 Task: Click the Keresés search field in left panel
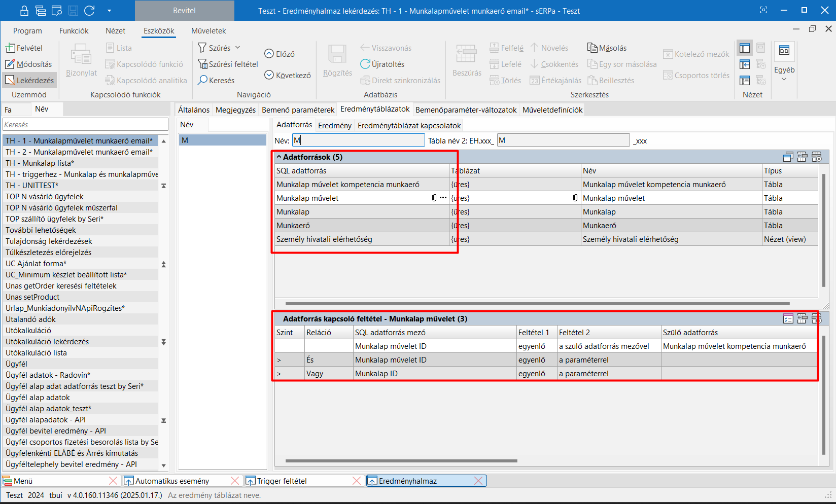point(85,125)
